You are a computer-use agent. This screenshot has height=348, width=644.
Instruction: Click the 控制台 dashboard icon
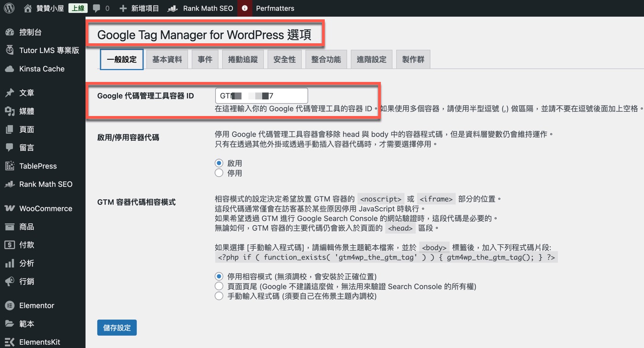tap(10, 32)
